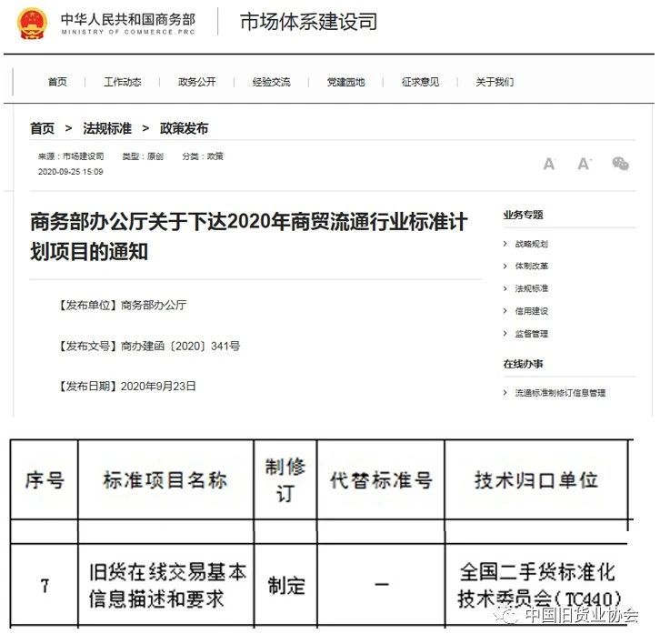The height and width of the screenshot is (644, 660).
Task: Open the 工作动态 menu item
Action: click(123, 82)
